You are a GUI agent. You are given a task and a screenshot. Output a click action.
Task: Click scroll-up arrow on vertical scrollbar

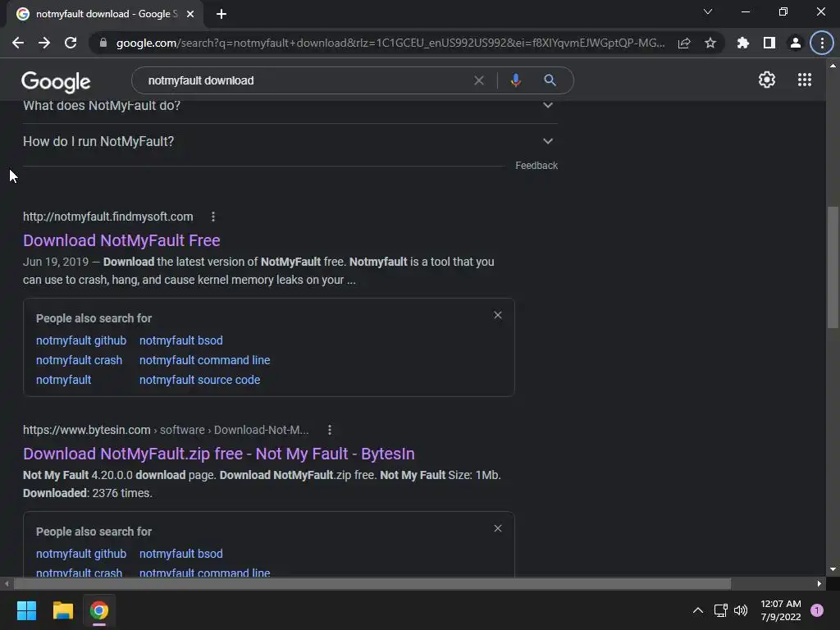click(833, 66)
